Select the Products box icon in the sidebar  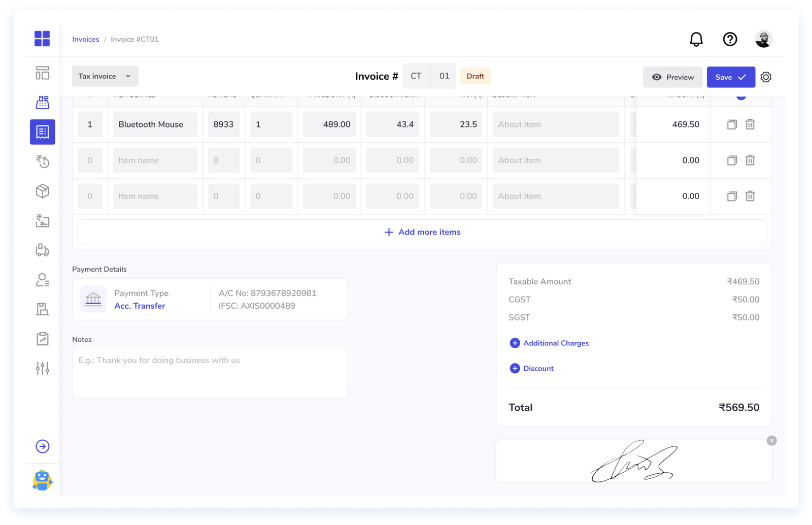tap(42, 191)
